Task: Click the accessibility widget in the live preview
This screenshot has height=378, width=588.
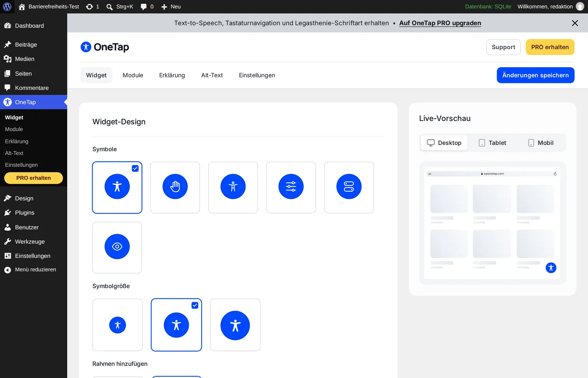Action: 551,268
